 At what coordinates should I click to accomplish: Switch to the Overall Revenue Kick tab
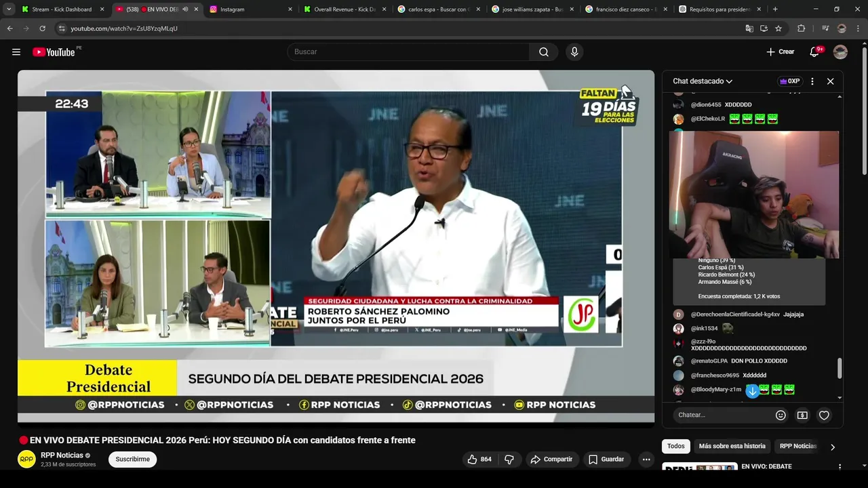344,9
